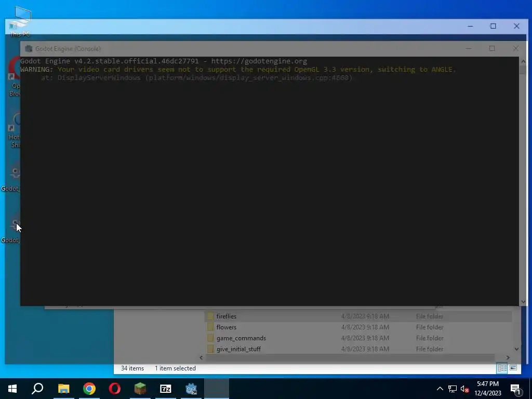Click '1 item selected' status text
Image resolution: width=532 pixels, height=399 pixels.
click(175, 368)
